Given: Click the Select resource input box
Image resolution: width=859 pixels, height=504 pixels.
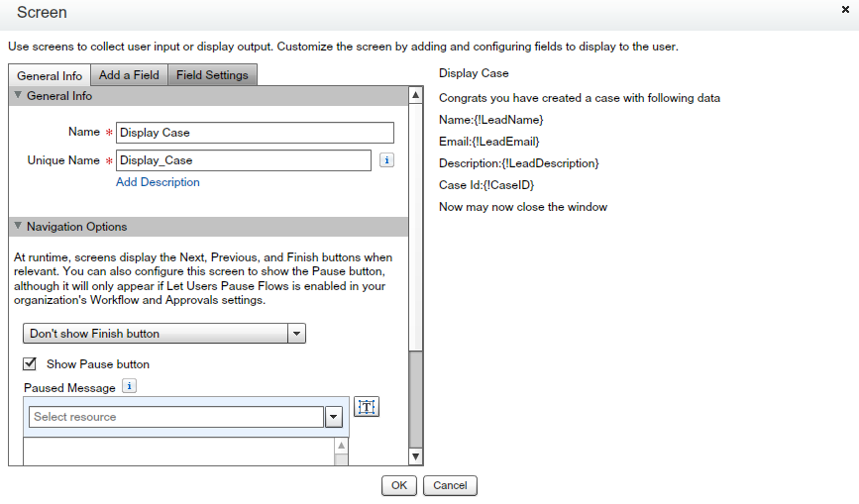Looking at the screenshot, I should (x=176, y=417).
